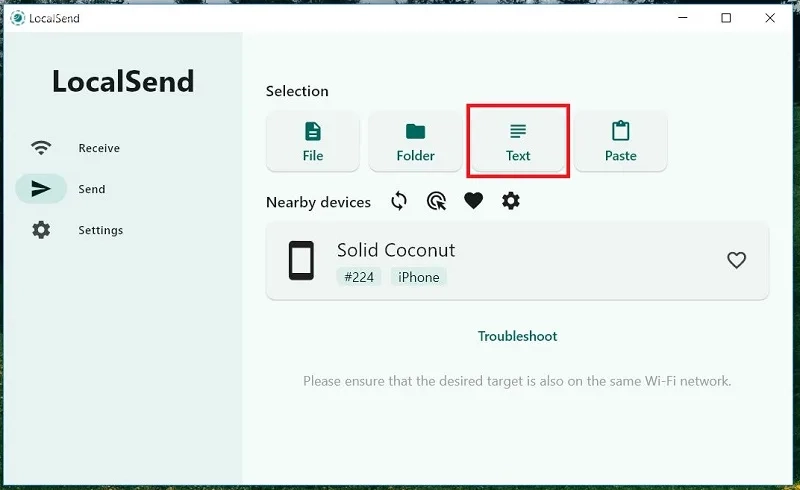The image size is (800, 490).
Task: Open send mode gear icon beside Nearby devices
Action: (x=511, y=201)
